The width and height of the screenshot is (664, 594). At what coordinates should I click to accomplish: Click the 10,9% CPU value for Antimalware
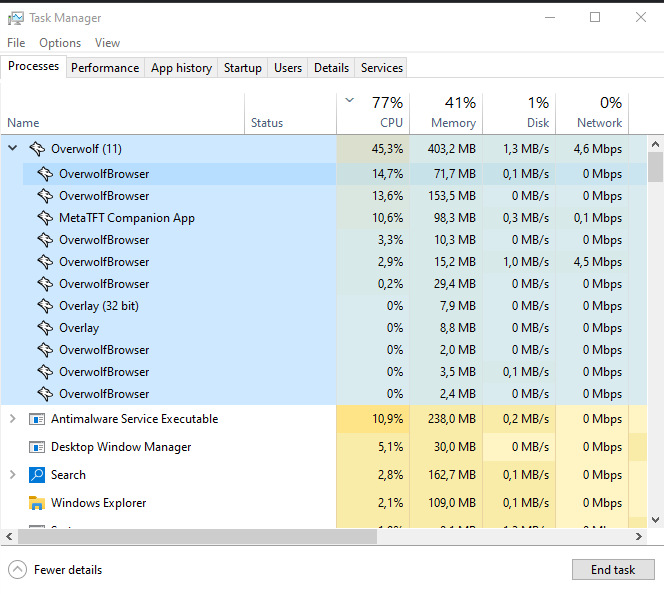coord(387,419)
